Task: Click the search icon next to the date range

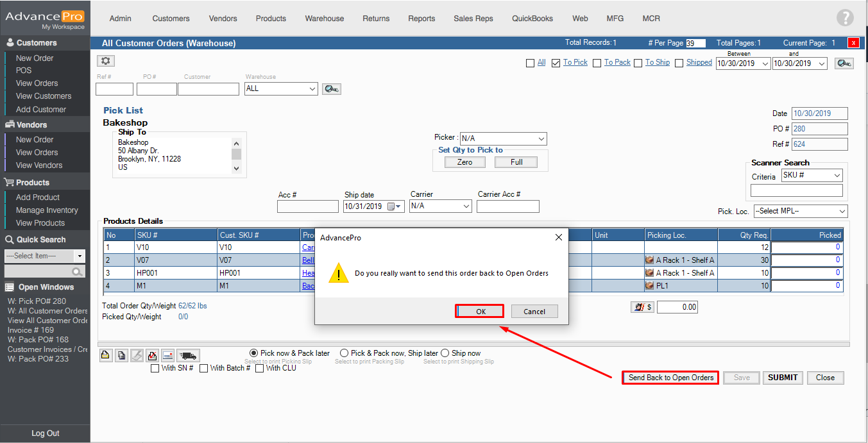Action: point(844,63)
